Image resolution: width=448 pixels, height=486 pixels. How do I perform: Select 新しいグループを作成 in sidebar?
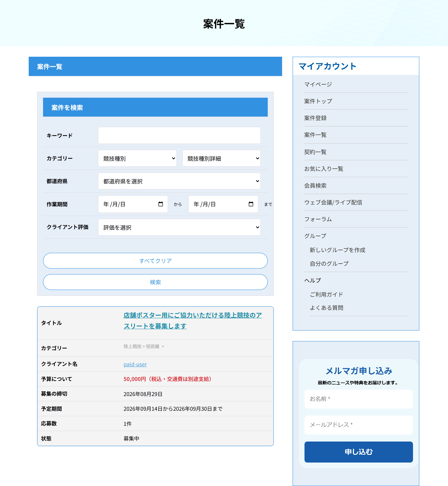tap(337, 250)
